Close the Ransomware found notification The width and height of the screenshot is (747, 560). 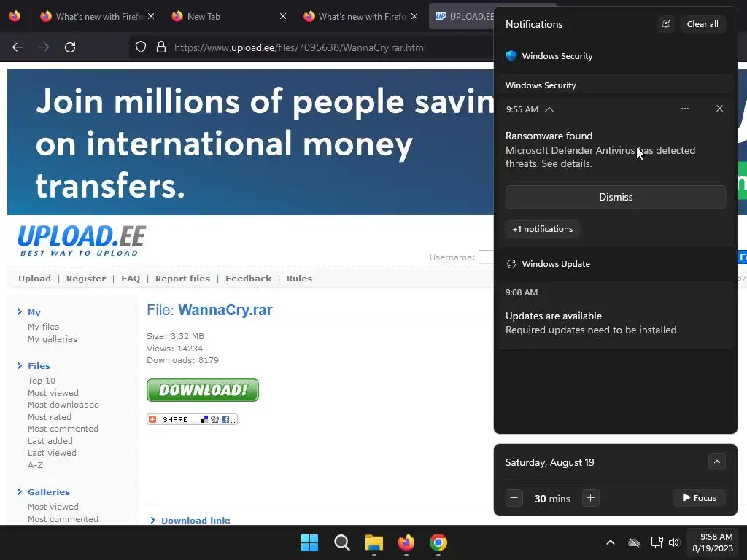719,109
